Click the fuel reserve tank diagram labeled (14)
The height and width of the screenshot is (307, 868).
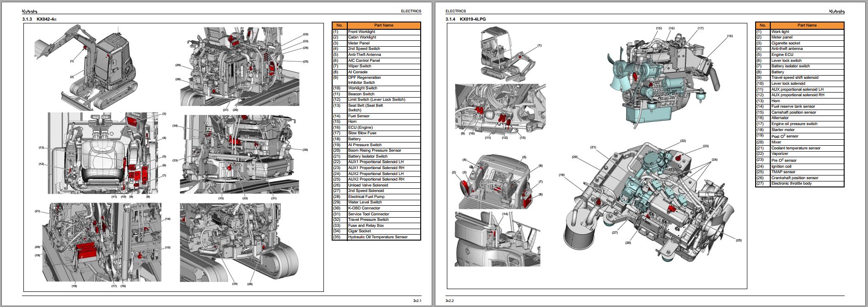click(497, 239)
